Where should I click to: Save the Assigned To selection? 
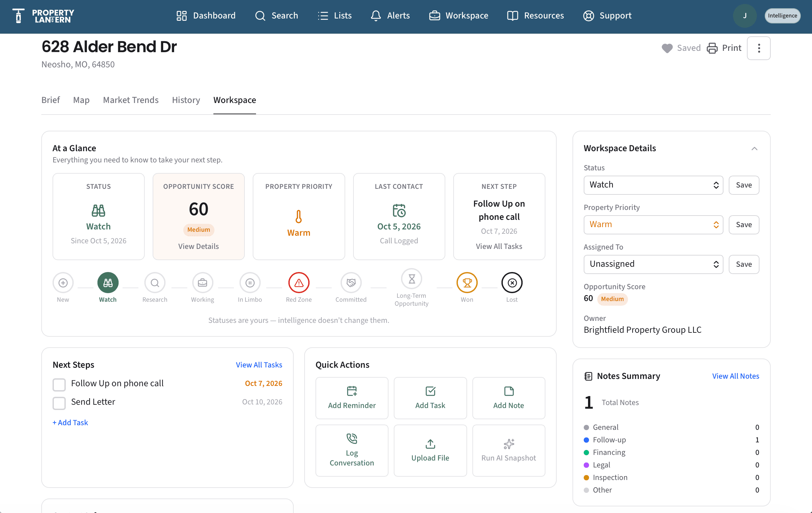point(744,264)
